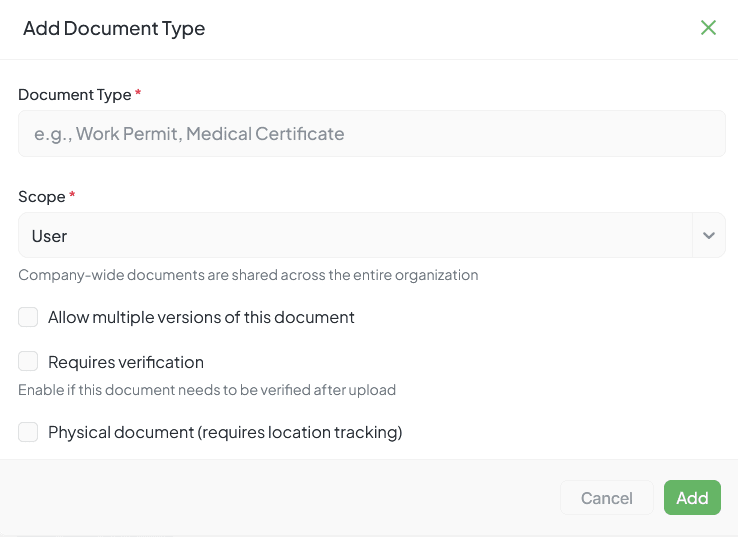
Task: Click the selected 'User' value in Scope
Action: coord(49,236)
